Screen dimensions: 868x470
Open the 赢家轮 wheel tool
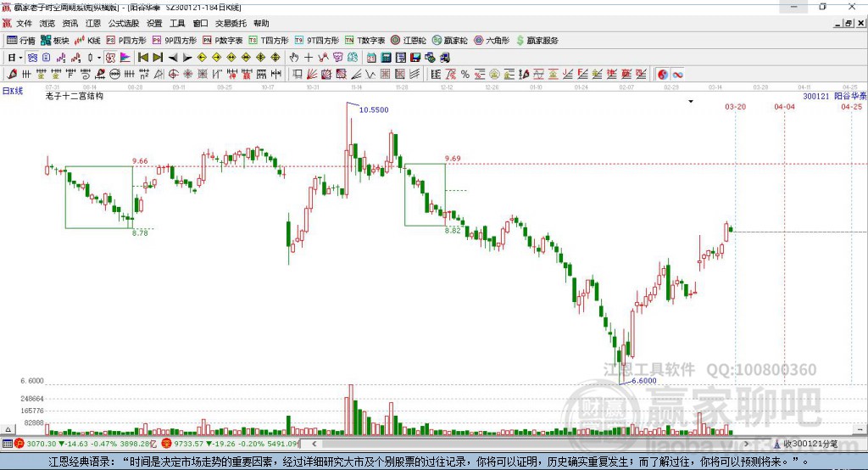[450, 41]
